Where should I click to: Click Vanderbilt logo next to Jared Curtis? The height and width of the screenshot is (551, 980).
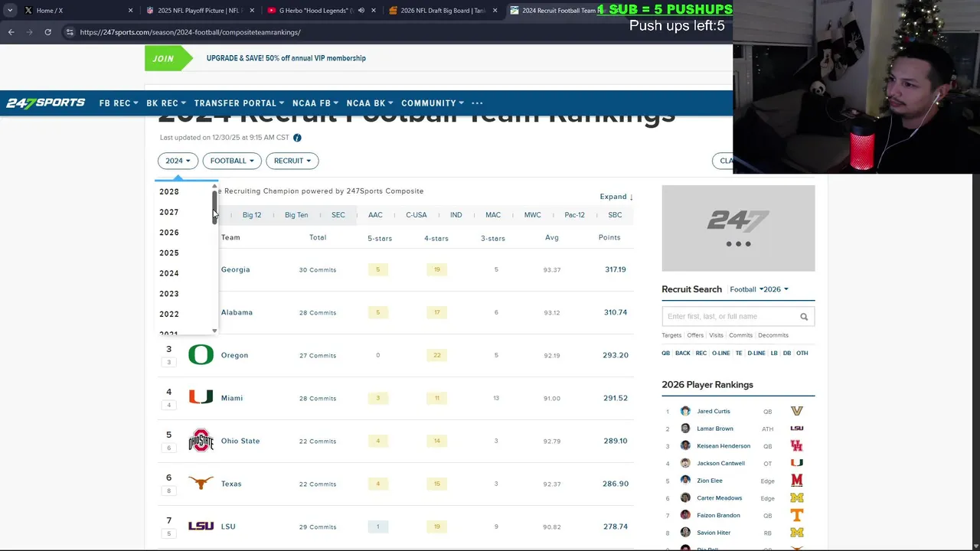[797, 411]
